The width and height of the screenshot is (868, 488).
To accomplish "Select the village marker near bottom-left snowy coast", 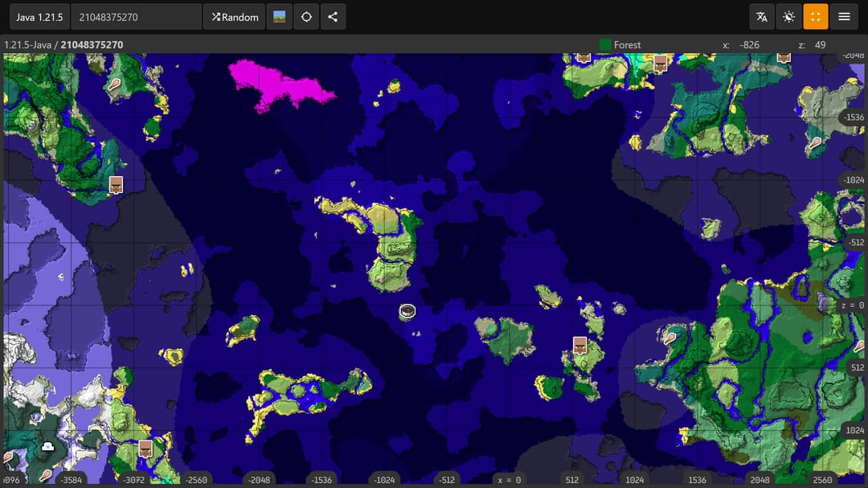I will pos(145,448).
